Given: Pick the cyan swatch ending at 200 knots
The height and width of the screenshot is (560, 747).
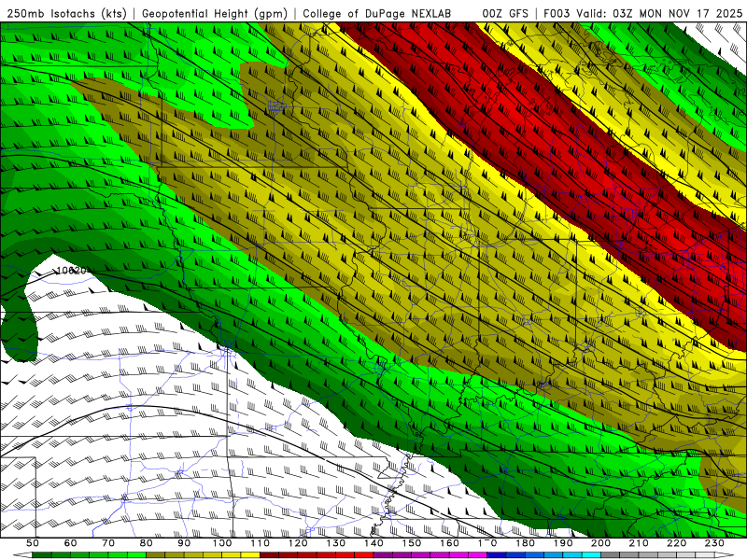Looking at the screenshot, I should click(x=591, y=554).
